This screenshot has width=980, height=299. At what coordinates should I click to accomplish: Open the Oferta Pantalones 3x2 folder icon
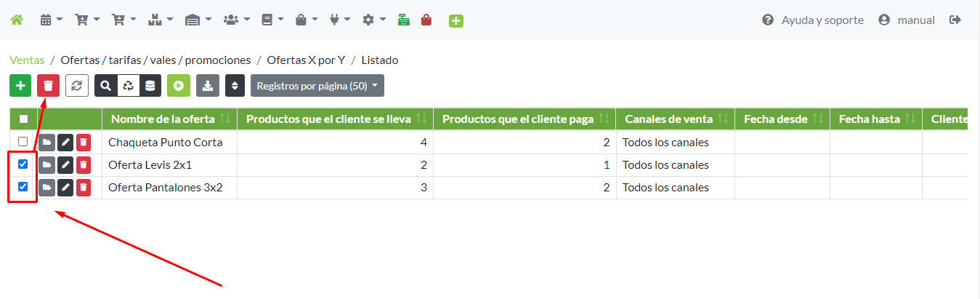[46, 188]
